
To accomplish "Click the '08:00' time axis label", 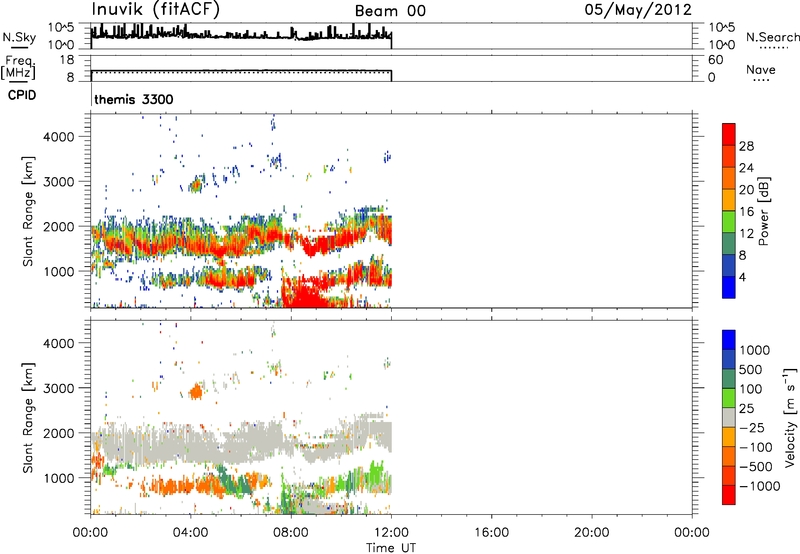I will pos(291,533).
